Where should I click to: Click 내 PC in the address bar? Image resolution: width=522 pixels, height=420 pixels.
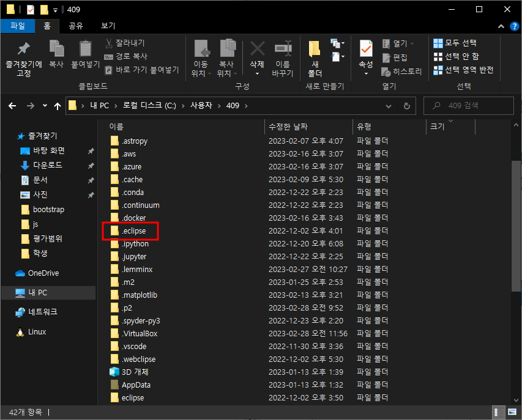click(x=100, y=106)
